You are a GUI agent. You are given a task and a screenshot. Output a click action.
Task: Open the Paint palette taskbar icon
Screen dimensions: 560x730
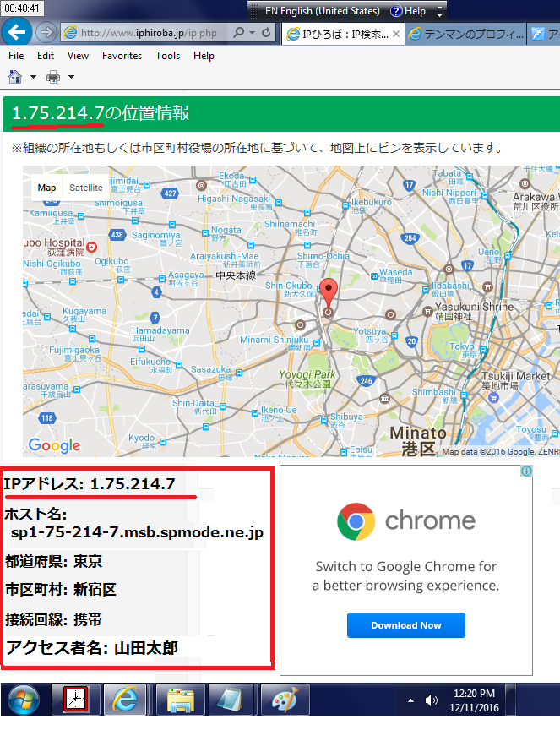click(x=285, y=700)
